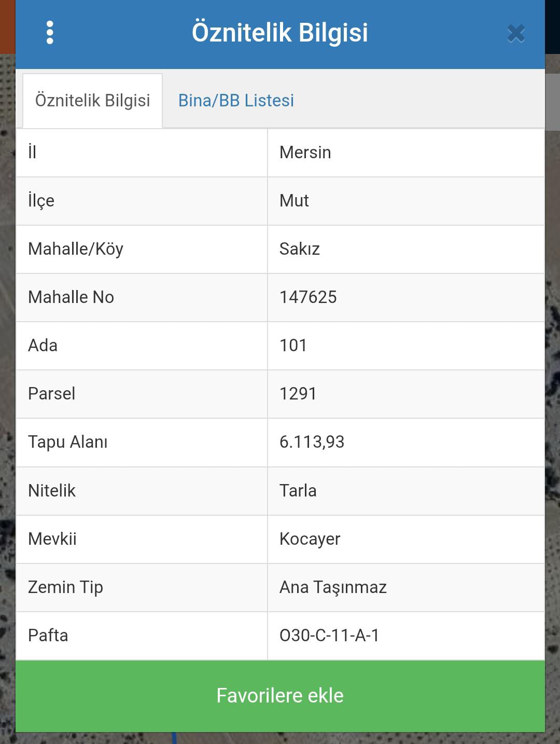Click the Mut district value
The height and width of the screenshot is (744, 560).
[294, 201]
